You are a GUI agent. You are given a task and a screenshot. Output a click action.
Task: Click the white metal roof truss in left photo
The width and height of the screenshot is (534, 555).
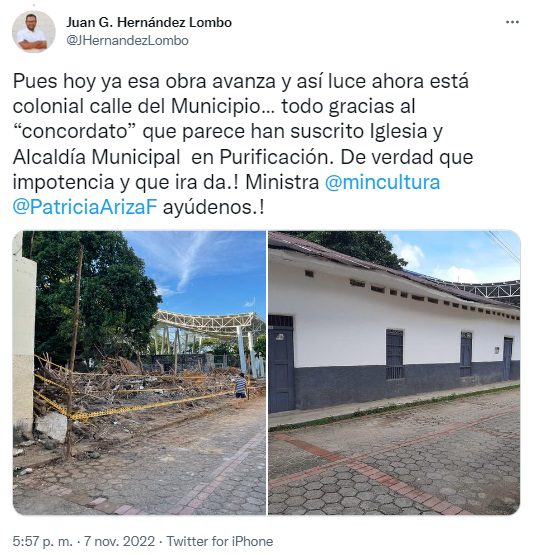(x=211, y=322)
